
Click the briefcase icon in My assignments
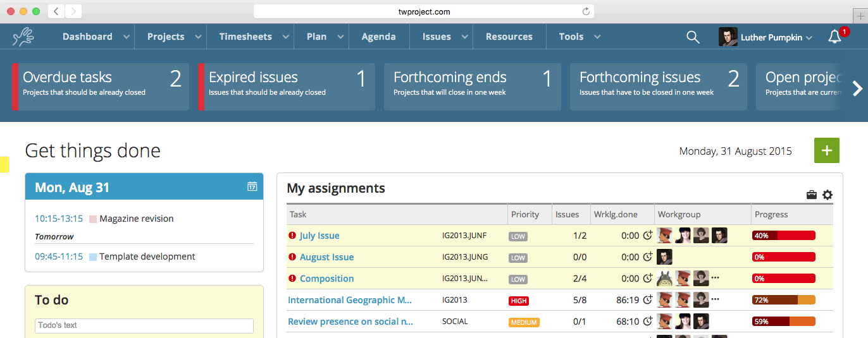[812, 195]
